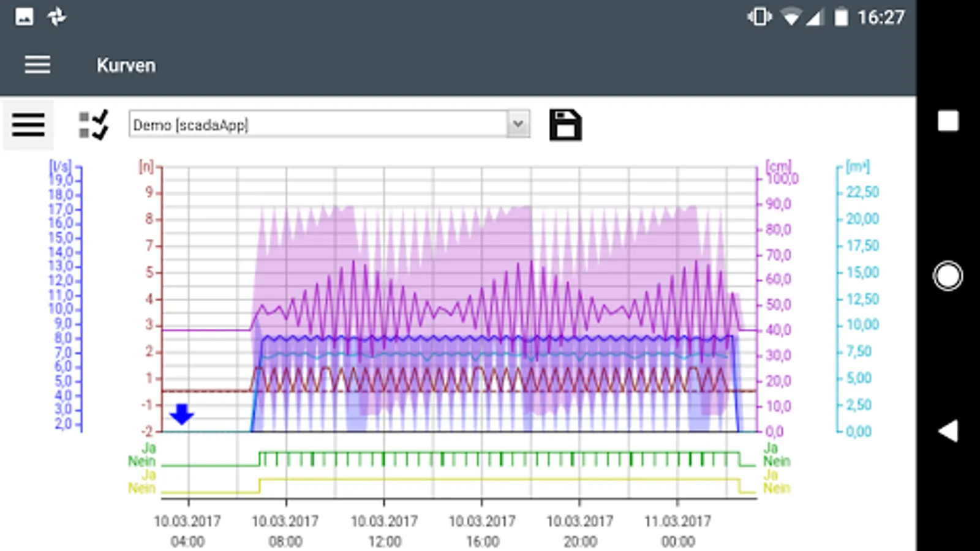This screenshot has width=980, height=551.
Task: Tap the 10.03.2017 20:00 time axis label
Action: pos(580,531)
